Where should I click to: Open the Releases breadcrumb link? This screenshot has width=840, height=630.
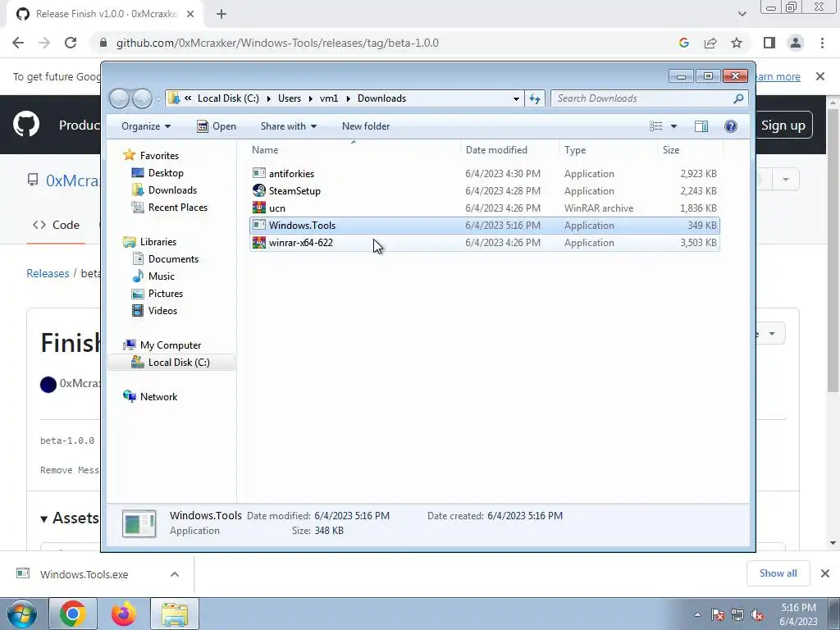[48, 273]
